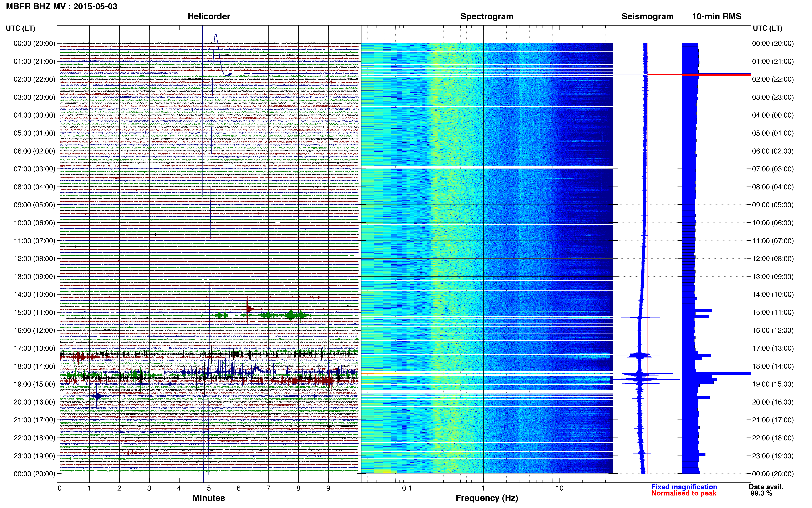Click the '99.3 %' availability value

point(761,493)
